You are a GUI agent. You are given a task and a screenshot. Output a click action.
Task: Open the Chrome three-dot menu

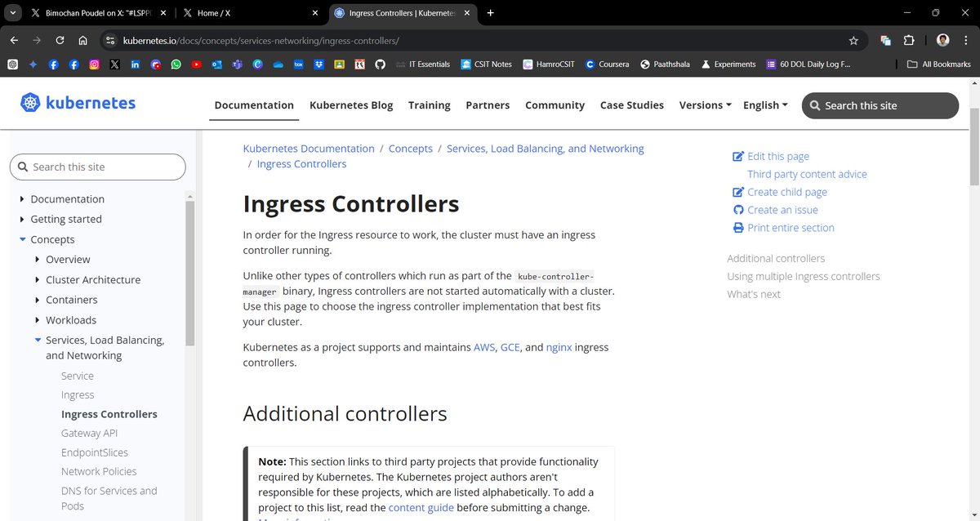tap(965, 40)
